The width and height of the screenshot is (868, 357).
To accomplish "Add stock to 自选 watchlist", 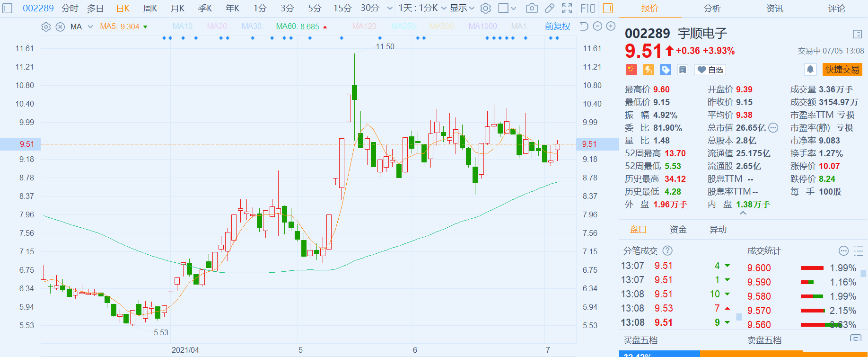I will [710, 70].
